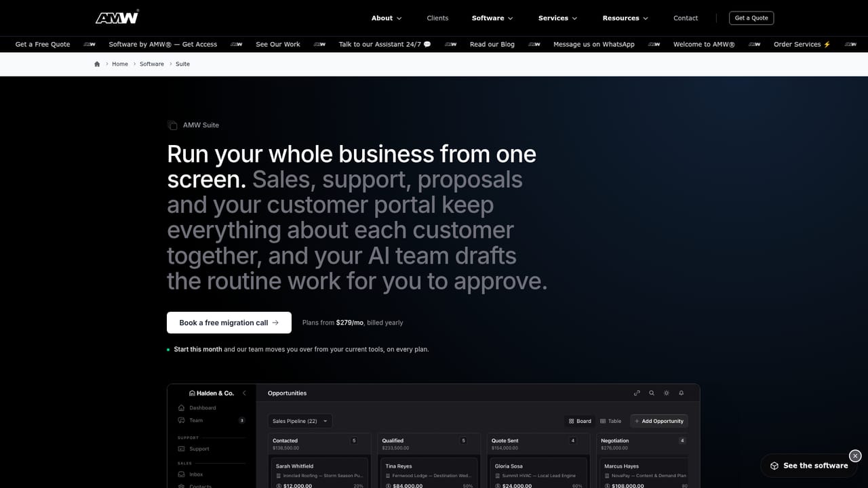Click the Get a Quote button

(x=751, y=18)
